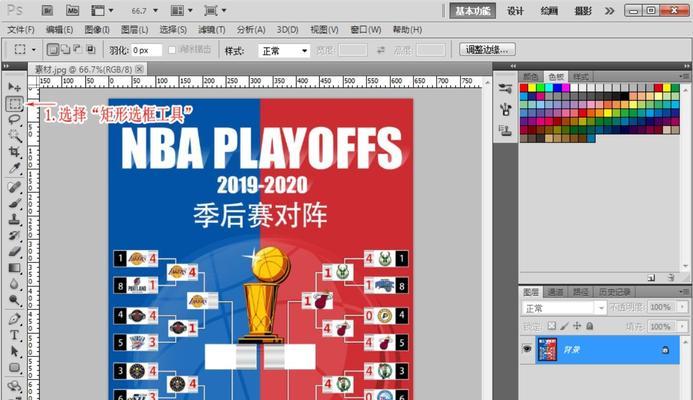Select the 摄影 workspace button
This screenshot has height=400, width=693.
(x=583, y=11)
